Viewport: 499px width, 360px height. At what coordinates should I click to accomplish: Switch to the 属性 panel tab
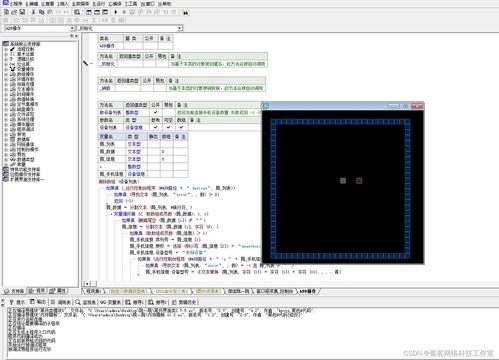(58, 291)
